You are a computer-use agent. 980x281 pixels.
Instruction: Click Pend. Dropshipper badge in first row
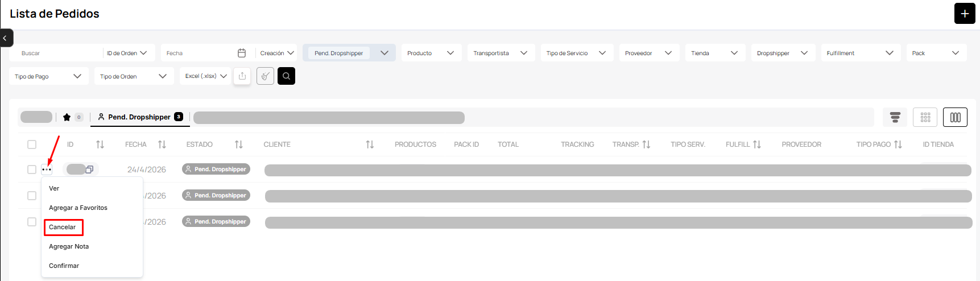coord(216,170)
